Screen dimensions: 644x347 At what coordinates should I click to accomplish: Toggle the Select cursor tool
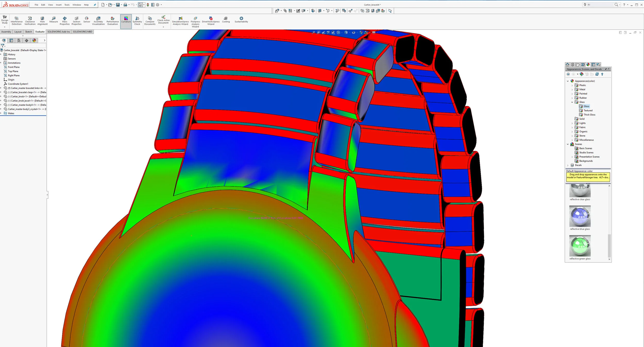(x=140, y=5)
